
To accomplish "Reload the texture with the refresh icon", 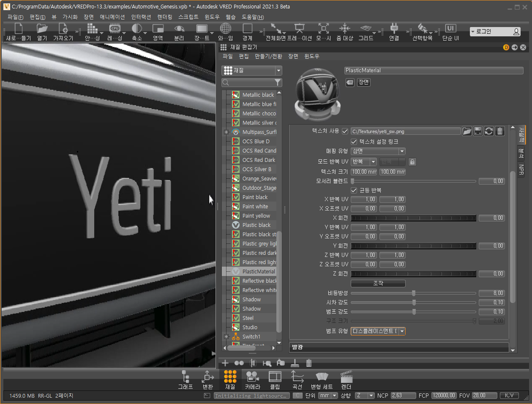I will [489, 131].
